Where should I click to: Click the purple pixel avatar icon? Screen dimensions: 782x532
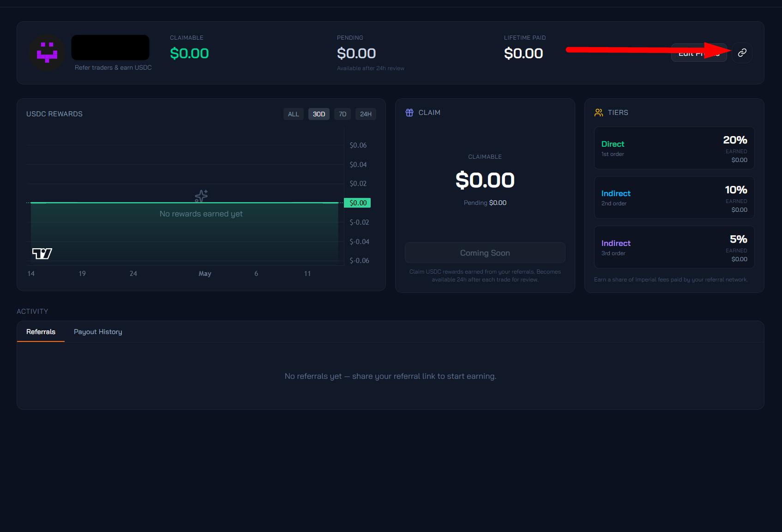coord(47,53)
